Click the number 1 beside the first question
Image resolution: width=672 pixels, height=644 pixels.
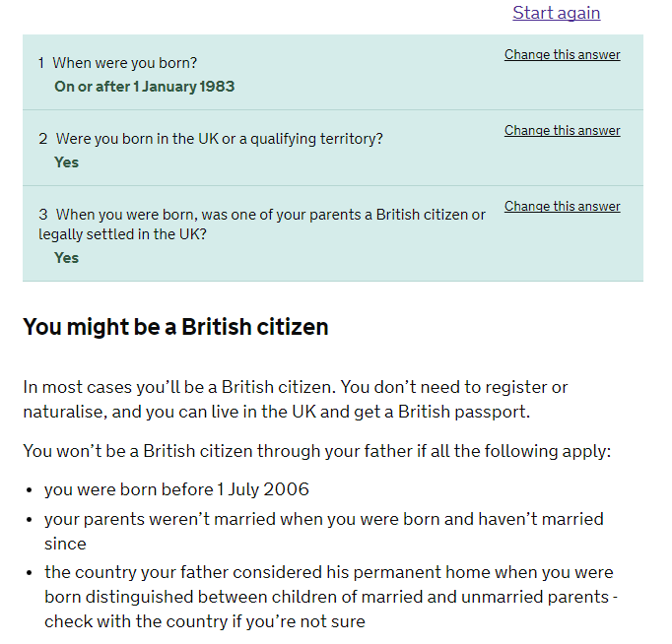pyautogui.click(x=41, y=63)
